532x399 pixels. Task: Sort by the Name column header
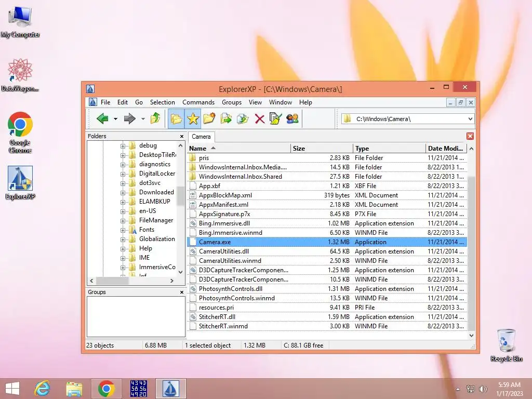[238, 148]
